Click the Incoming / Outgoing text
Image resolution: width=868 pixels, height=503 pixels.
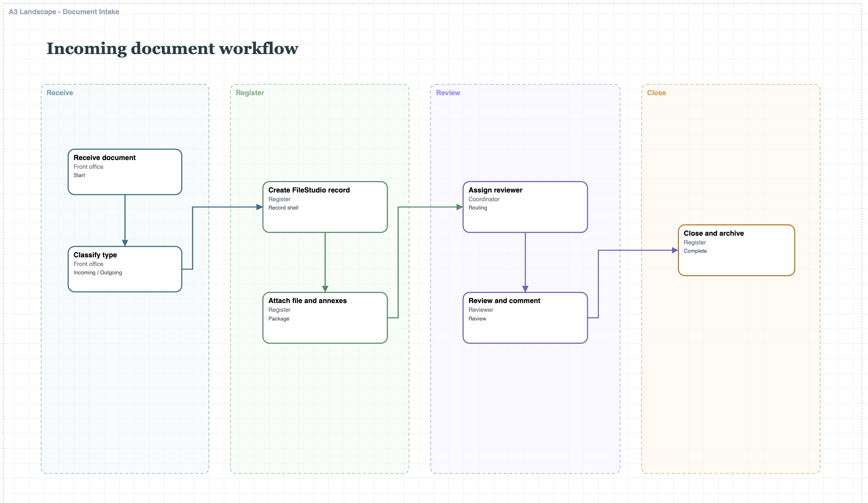pyautogui.click(x=98, y=273)
